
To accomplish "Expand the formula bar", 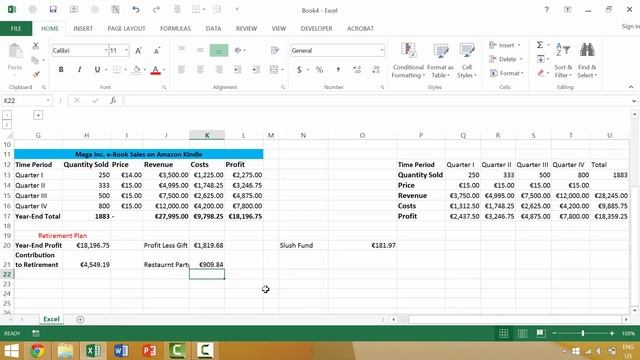I will pyautogui.click(x=633, y=101).
